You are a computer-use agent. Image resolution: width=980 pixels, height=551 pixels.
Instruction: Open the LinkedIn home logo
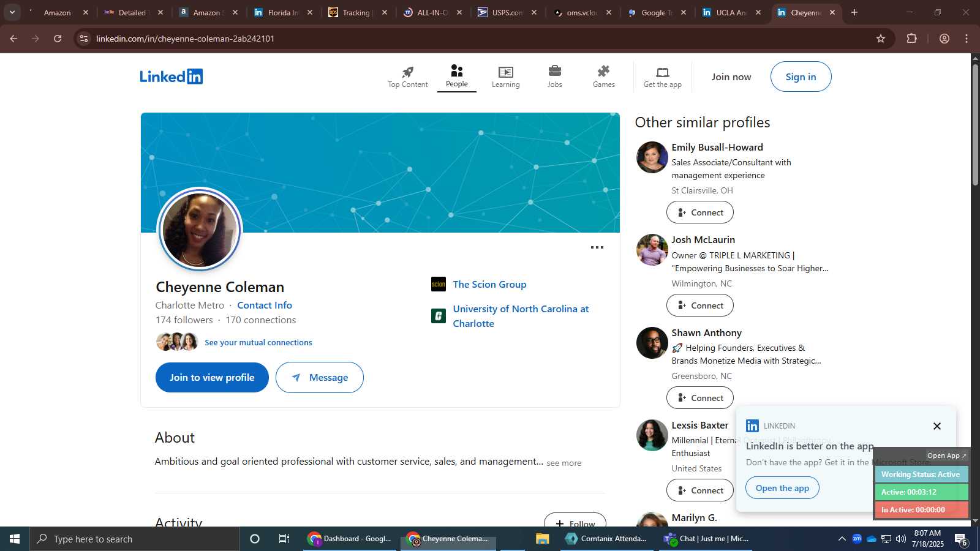click(171, 77)
